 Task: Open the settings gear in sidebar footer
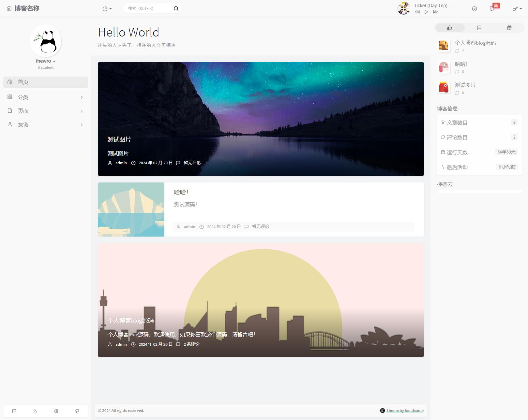click(56, 411)
